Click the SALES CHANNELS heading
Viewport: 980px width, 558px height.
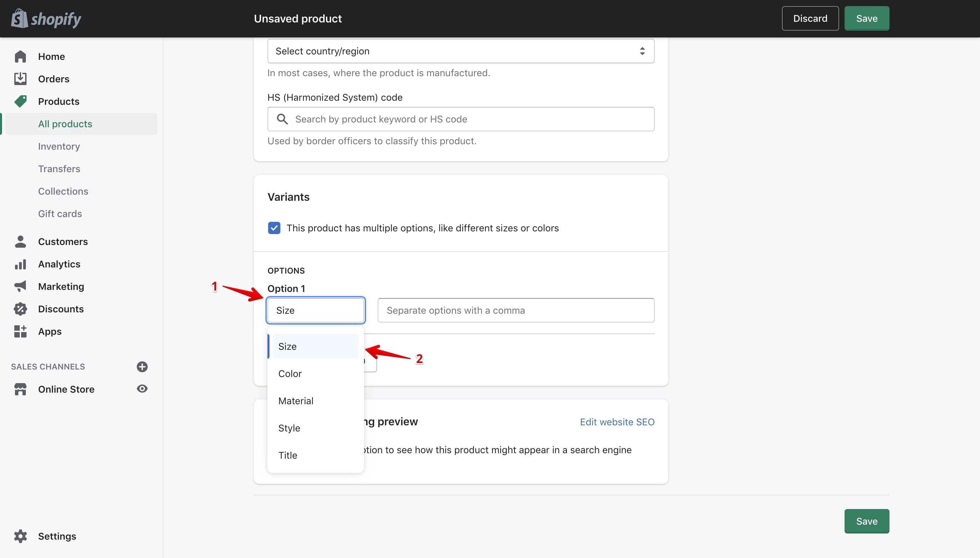[x=48, y=367]
